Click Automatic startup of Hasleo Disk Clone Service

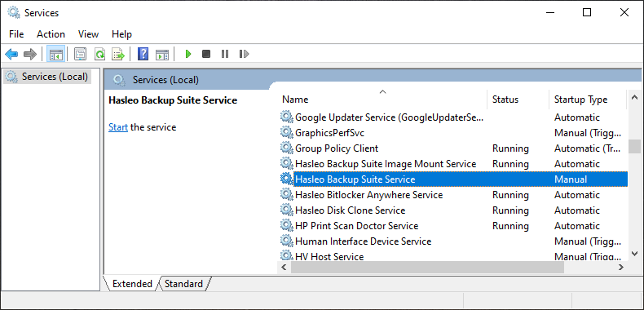click(x=577, y=210)
